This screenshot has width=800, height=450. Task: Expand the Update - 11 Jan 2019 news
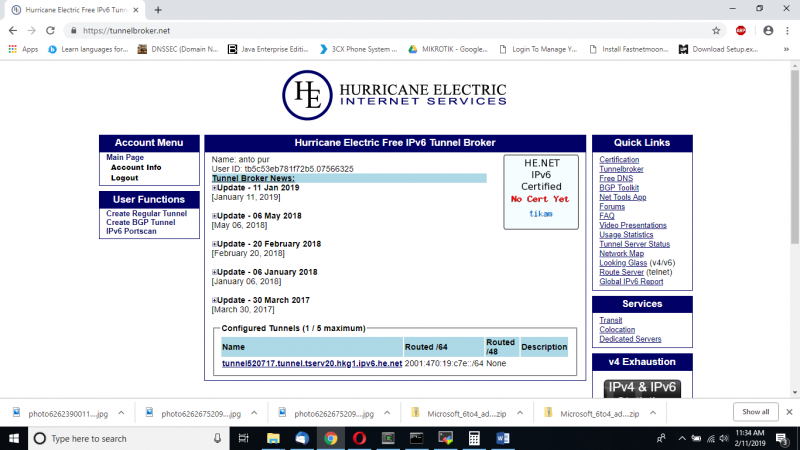click(214, 188)
